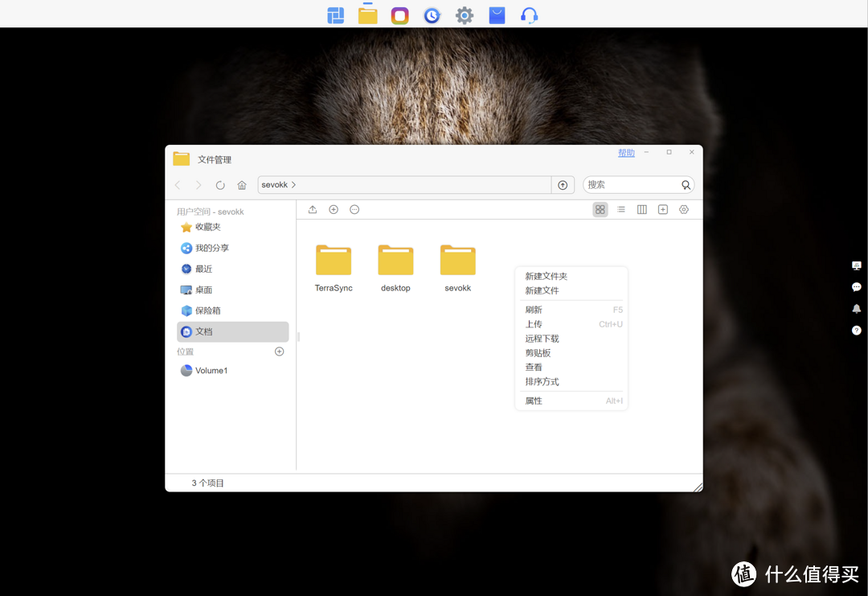Click the new item plus icon
This screenshot has width=868, height=596.
334,209
